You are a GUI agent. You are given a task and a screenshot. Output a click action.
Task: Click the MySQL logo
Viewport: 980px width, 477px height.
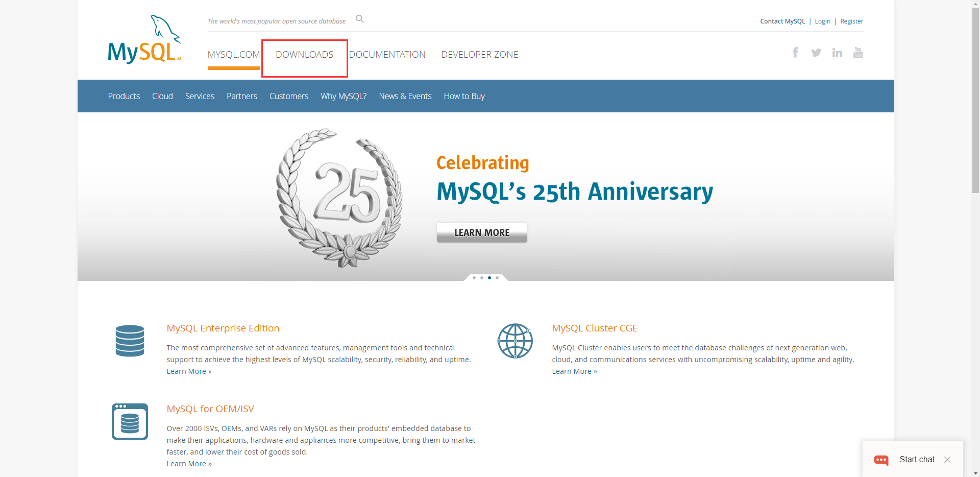pyautogui.click(x=144, y=39)
